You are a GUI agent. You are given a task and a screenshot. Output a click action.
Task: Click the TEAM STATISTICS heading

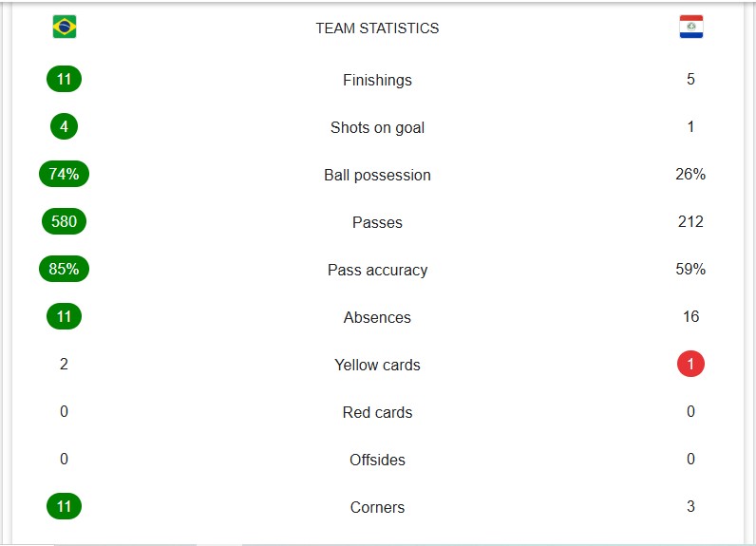pyautogui.click(x=377, y=28)
